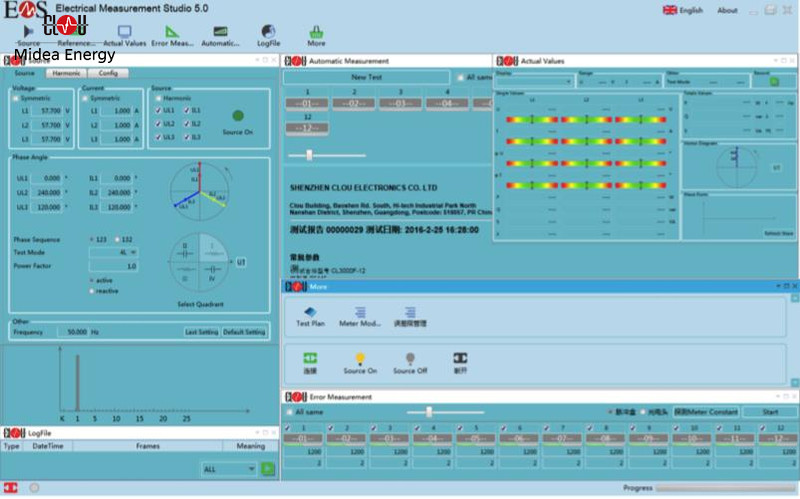Screen dimensions: 800x499
Task: Select quadrant IV in Select Quadrant circle
Action: pyautogui.click(x=212, y=274)
